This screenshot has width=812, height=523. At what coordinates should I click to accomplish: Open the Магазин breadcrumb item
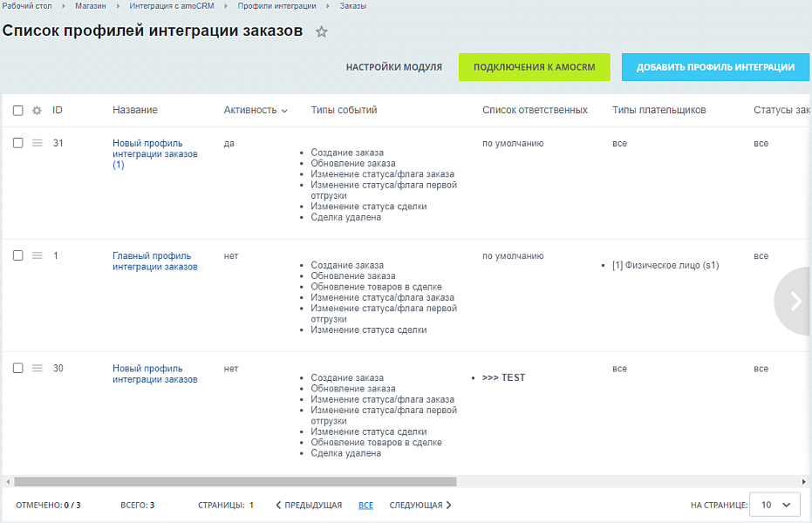pos(84,7)
